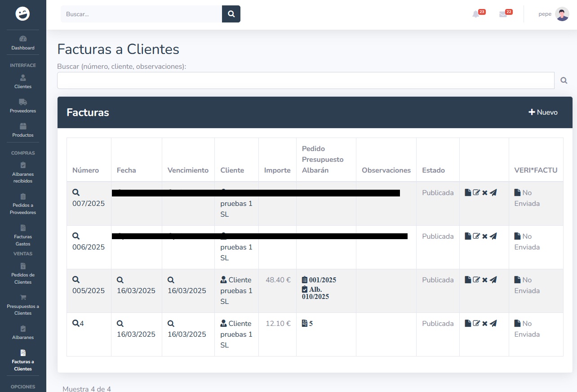Click the dark search button in the top bar
Viewport: 577px width, 392px height.
pyautogui.click(x=231, y=14)
